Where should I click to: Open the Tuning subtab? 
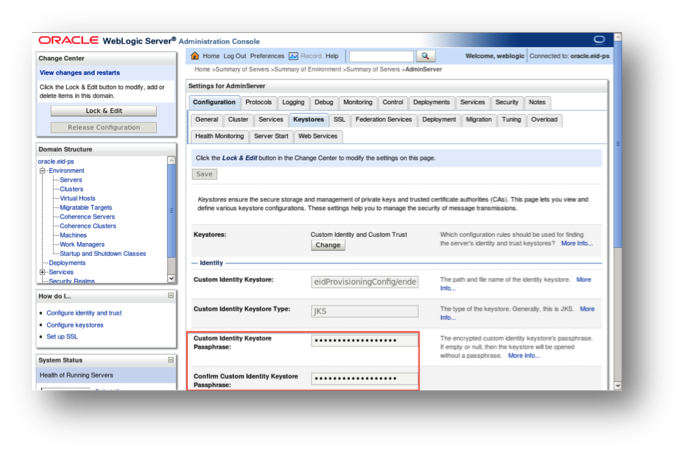[x=512, y=120]
